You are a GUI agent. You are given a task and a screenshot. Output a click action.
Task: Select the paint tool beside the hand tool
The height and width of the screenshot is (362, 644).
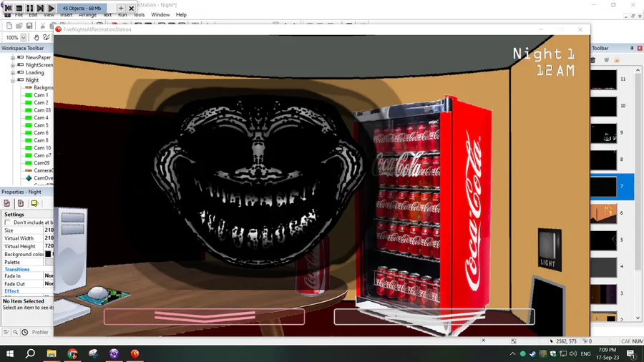(x=46, y=37)
